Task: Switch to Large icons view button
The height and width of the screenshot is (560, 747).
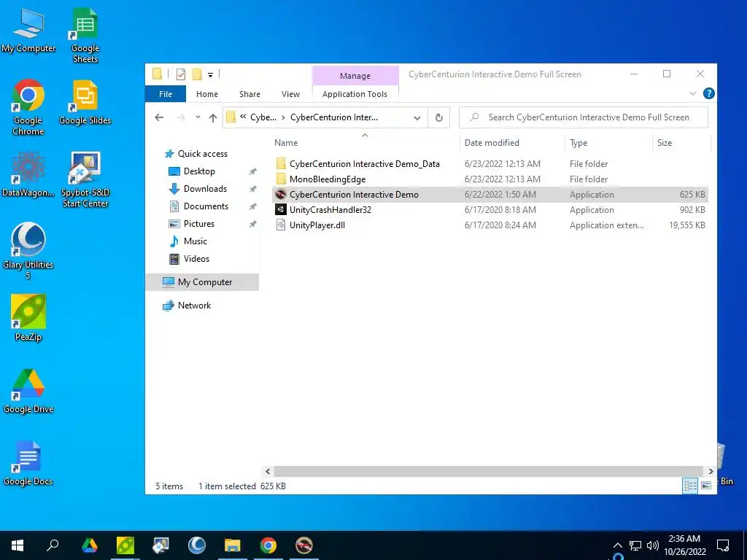Action: (706, 486)
